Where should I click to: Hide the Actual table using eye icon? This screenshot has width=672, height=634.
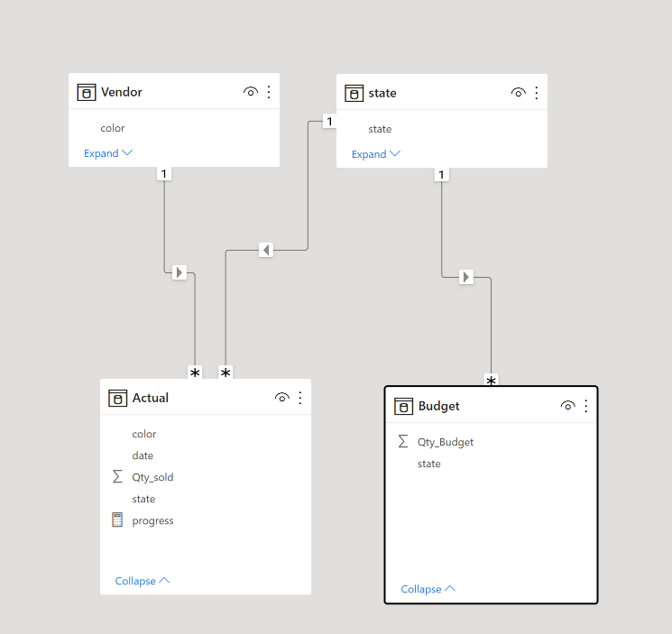[281, 398]
